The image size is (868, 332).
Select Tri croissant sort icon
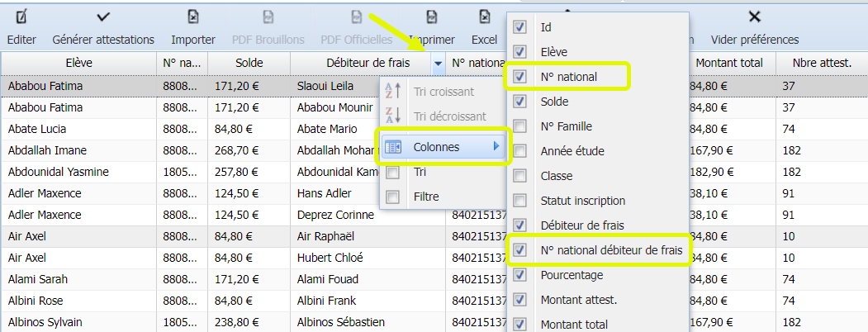coord(393,92)
